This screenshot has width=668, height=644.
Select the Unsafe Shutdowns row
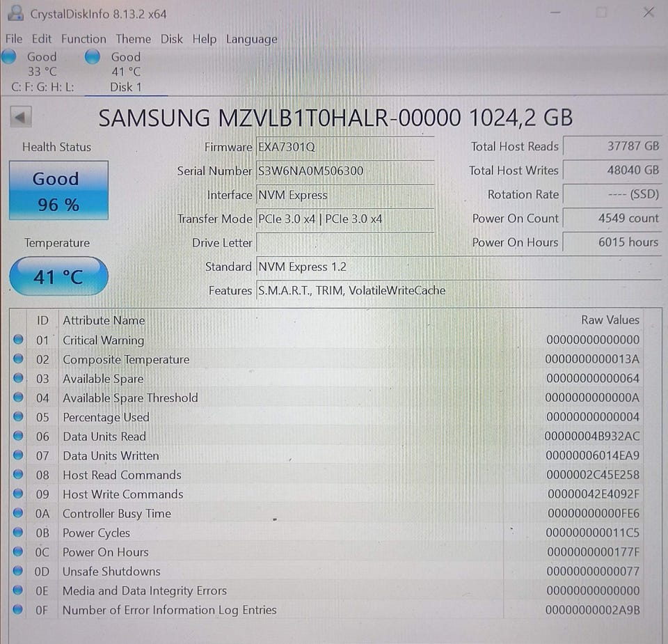click(x=326, y=571)
